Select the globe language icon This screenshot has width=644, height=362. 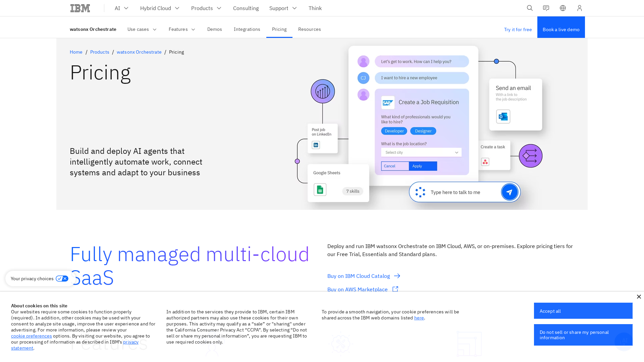563,8
